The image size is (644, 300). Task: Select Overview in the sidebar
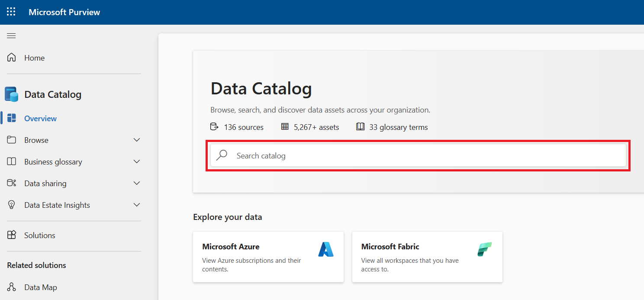(x=40, y=118)
